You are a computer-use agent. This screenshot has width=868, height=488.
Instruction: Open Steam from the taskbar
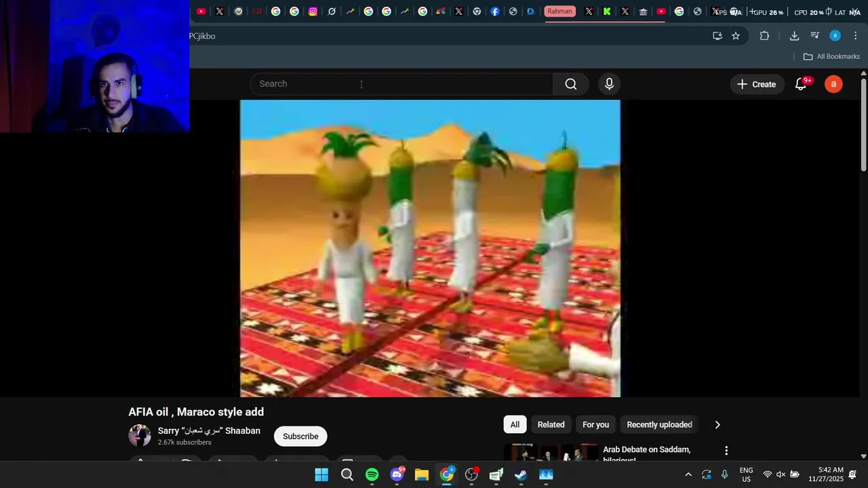pyautogui.click(x=521, y=474)
